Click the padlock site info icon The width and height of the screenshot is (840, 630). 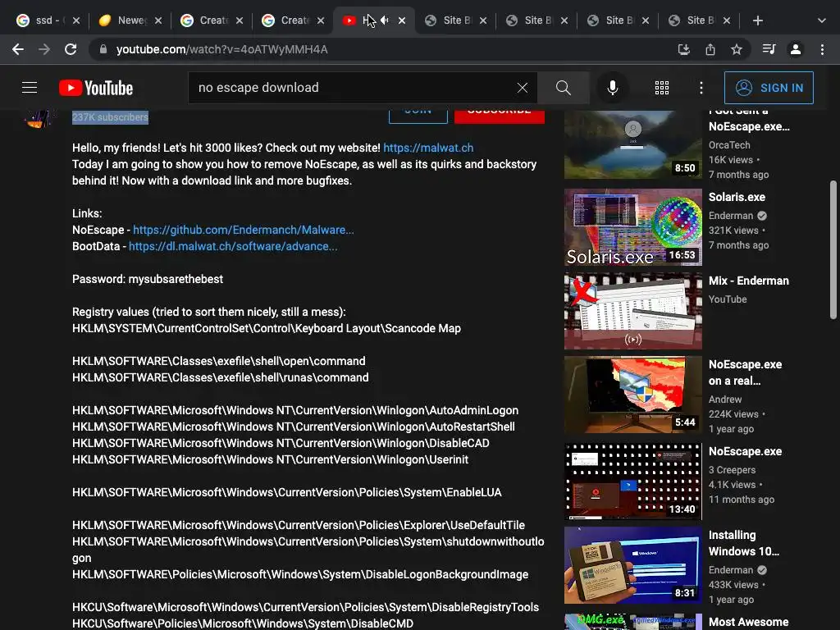tap(103, 49)
